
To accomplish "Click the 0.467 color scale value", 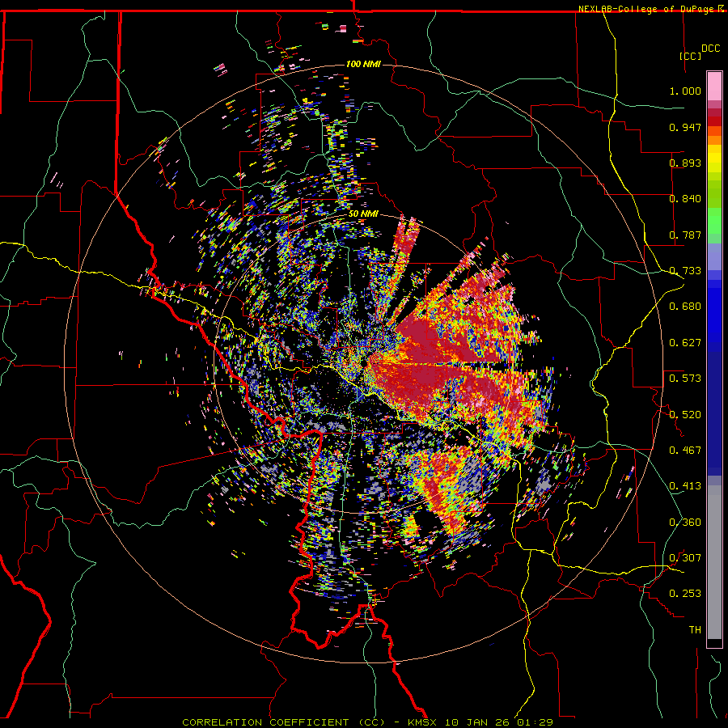I will (x=685, y=451).
